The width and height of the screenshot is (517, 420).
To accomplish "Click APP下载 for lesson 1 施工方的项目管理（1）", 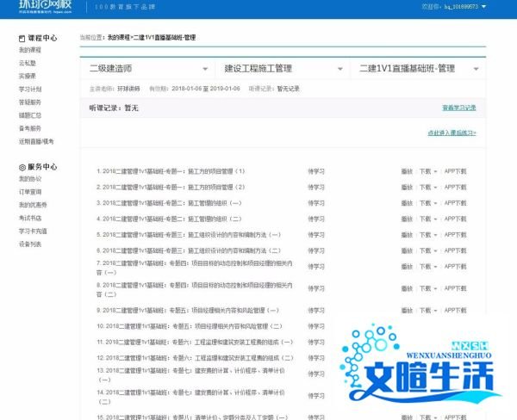I will click(455, 171).
